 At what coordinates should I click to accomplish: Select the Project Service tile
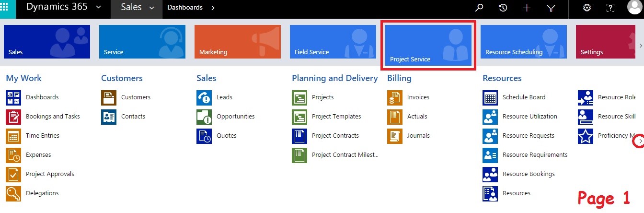tap(428, 45)
